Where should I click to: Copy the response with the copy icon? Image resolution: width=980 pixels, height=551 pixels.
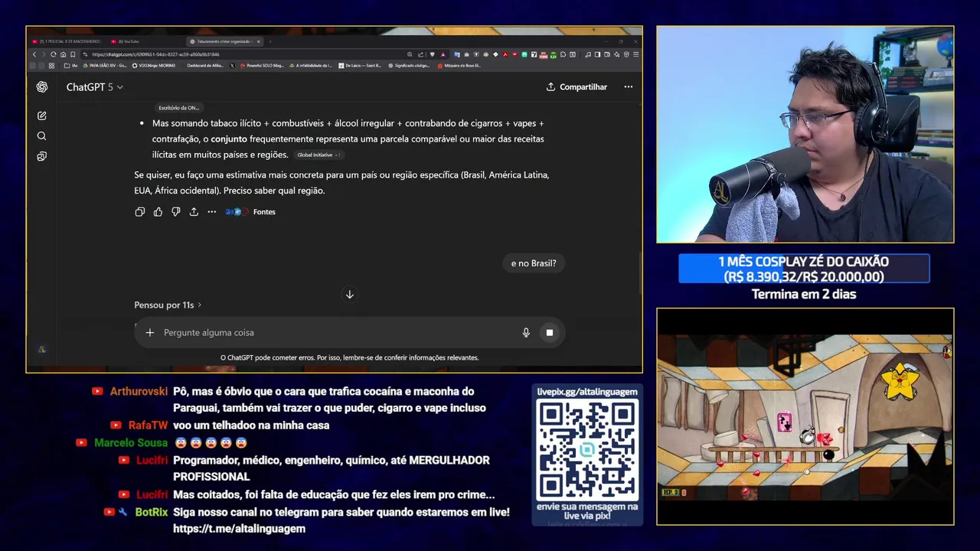tap(139, 212)
